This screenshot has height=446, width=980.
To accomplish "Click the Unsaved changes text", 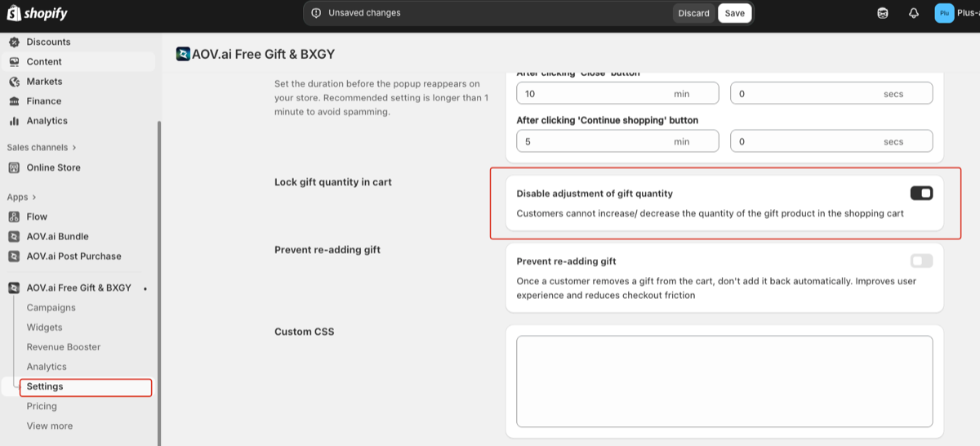I will [364, 13].
